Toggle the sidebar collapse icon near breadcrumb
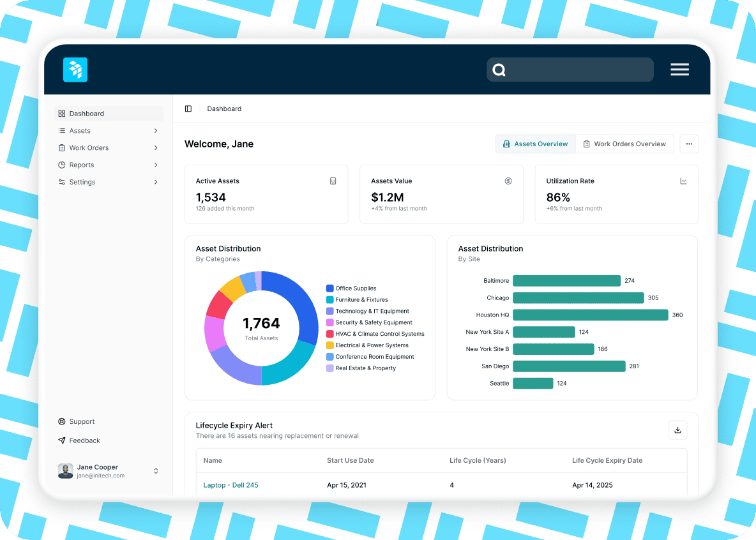 pos(188,109)
